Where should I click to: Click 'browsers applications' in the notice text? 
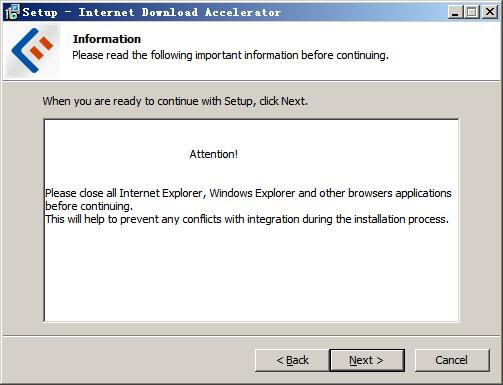click(x=400, y=193)
